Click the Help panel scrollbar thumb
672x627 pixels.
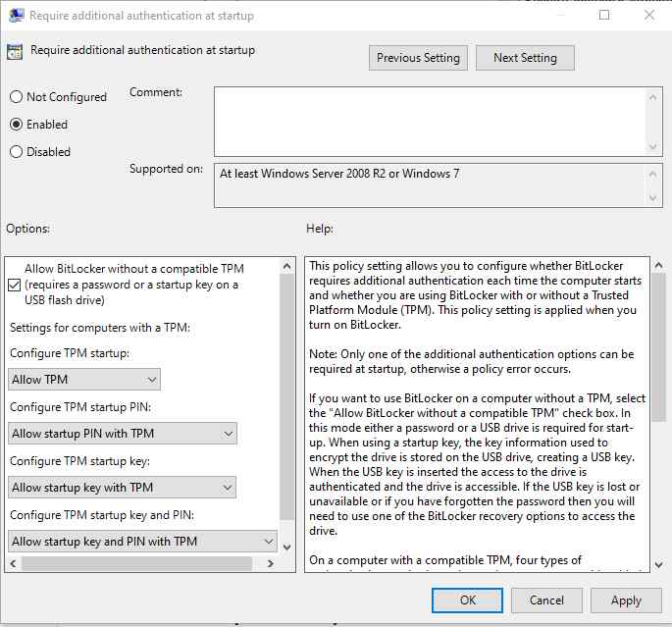658,347
